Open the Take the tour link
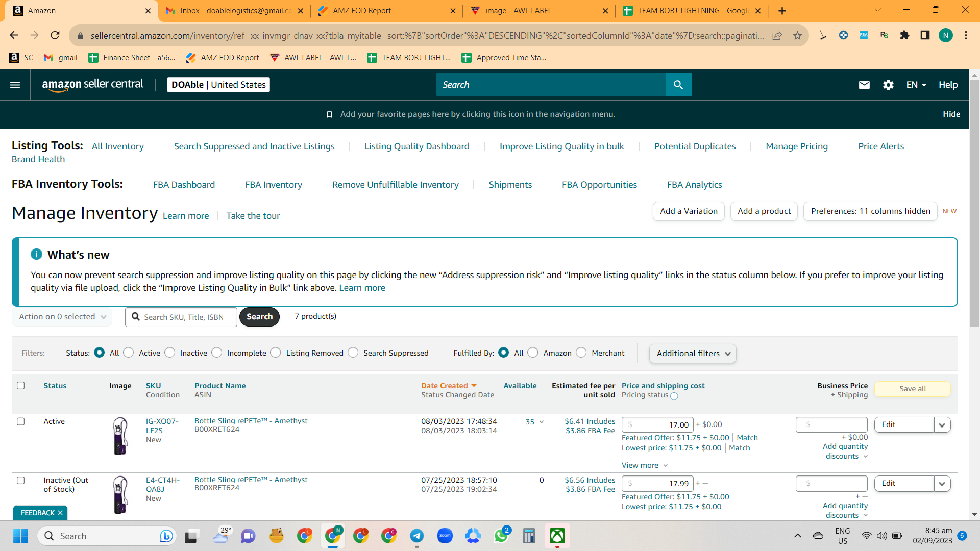Viewport: 980px width, 551px height. [x=253, y=216]
